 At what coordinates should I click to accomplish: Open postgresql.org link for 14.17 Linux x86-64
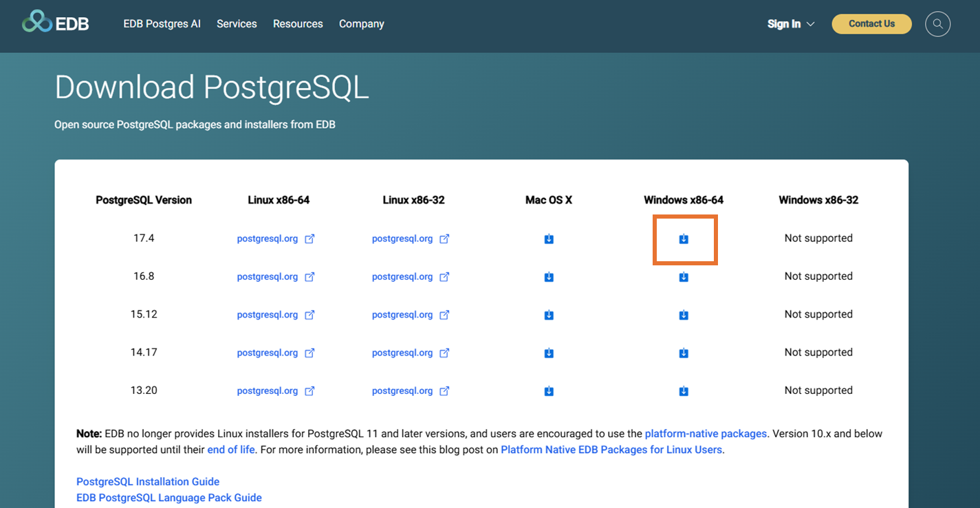(268, 353)
